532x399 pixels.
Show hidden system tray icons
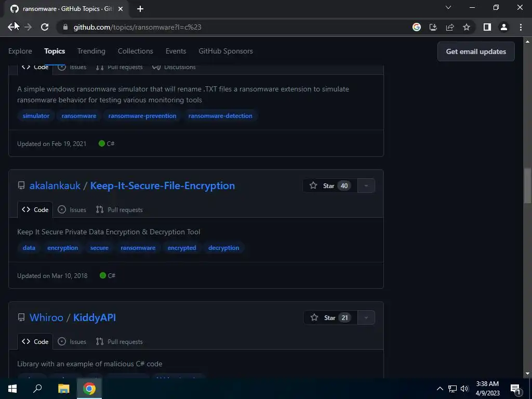[x=440, y=389]
